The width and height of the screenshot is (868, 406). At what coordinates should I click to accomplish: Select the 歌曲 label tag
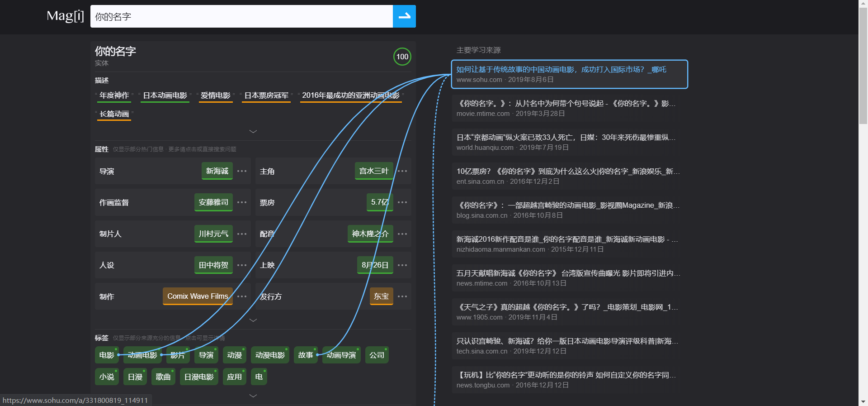(163, 377)
